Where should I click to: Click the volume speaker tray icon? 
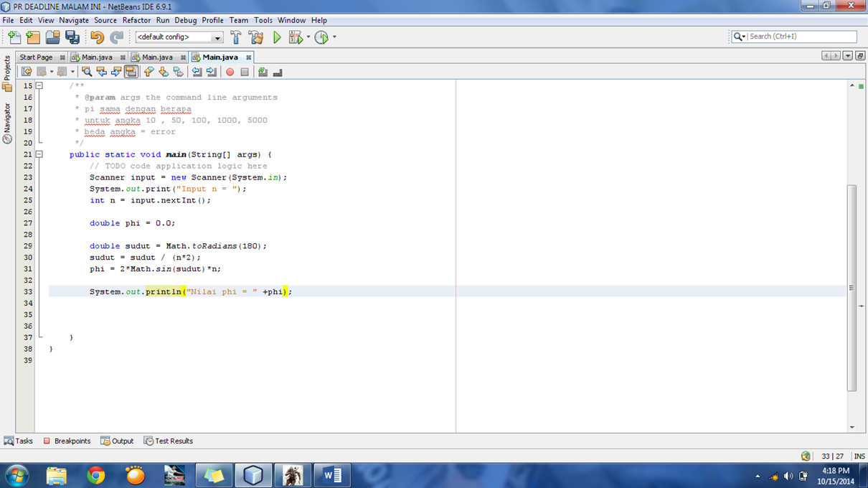tap(788, 477)
